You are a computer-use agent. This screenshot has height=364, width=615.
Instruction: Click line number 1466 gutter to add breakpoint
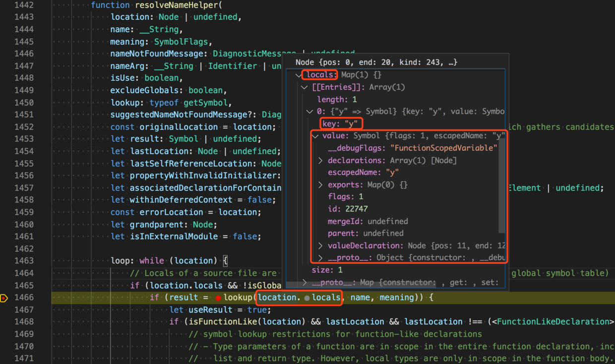tap(25, 298)
